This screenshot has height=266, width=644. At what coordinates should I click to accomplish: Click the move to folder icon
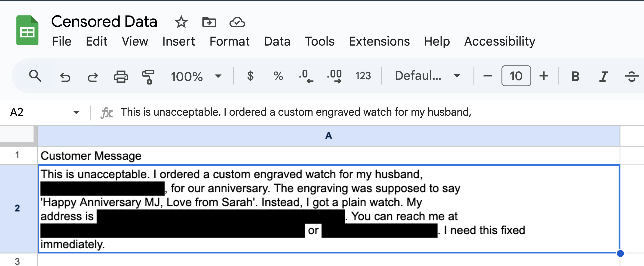[x=209, y=22]
